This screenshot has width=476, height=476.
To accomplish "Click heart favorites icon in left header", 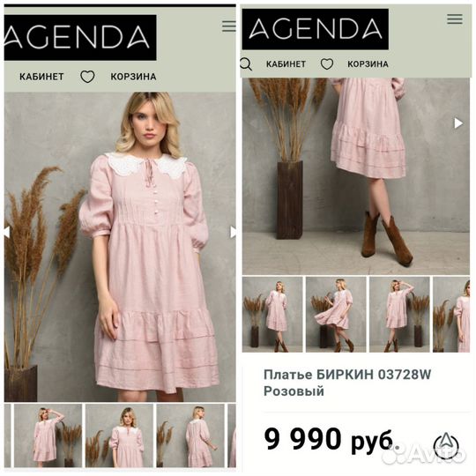I will (x=87, y=77).
